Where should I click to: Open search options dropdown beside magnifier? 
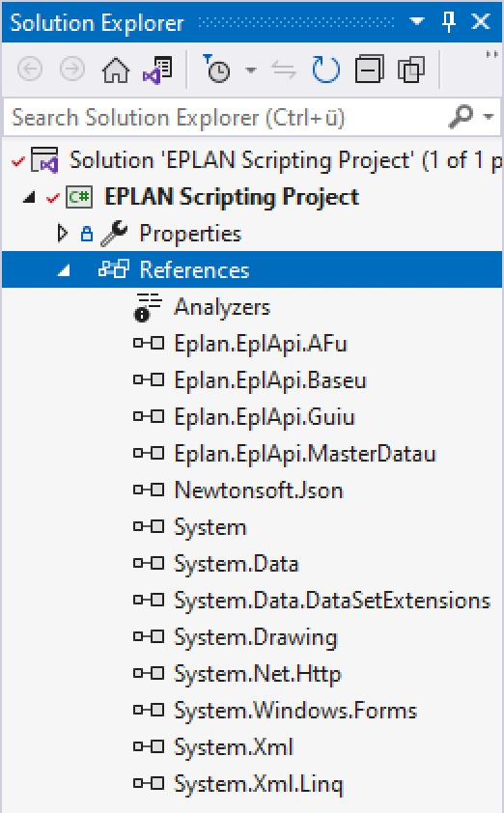pyautogui.click(x=489, y=117)
